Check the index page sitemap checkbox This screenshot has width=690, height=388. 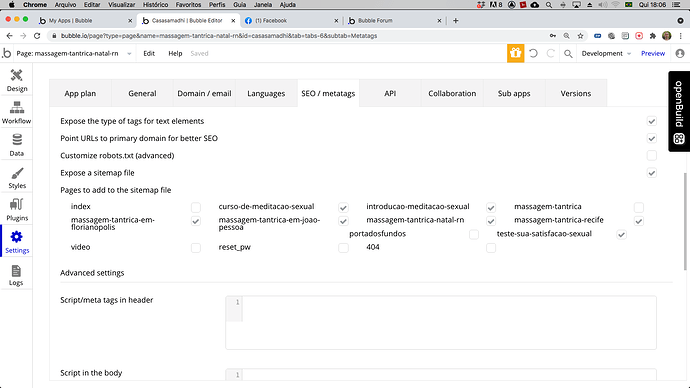[x=196, y=207]
